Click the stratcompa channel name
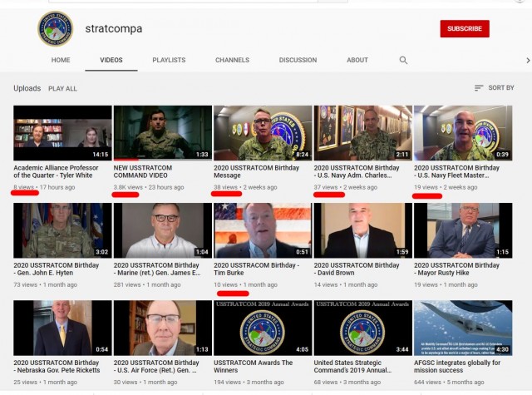The image size is (532, 395). (114, 28)
